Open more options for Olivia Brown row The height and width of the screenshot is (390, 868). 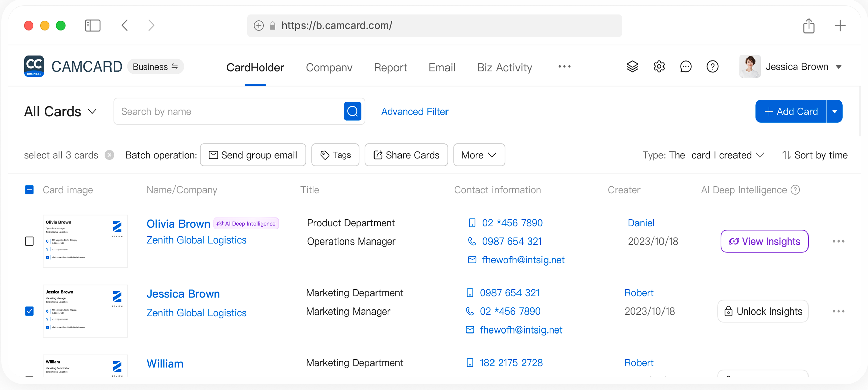click(x=838, y=242)
